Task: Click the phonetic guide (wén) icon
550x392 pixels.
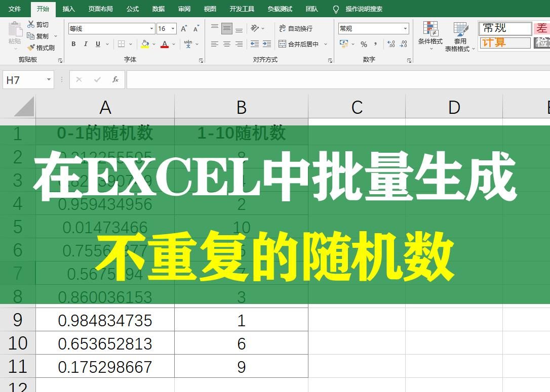Action: pyautogui.click(x=188, y=44)
